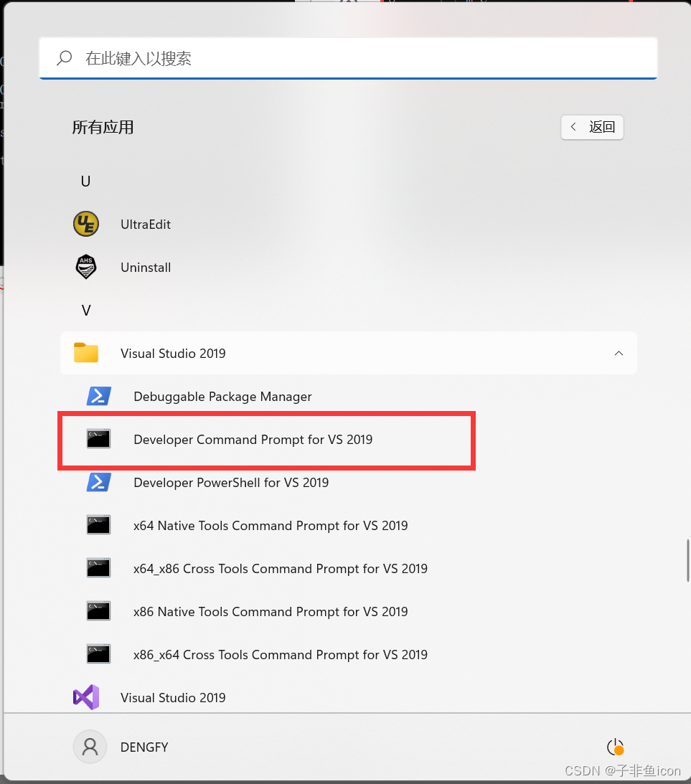This screenshot has height=784, width=691.
Task: Launch the Visual Studio 2019 application label
Action: click(x=173, y=697)
